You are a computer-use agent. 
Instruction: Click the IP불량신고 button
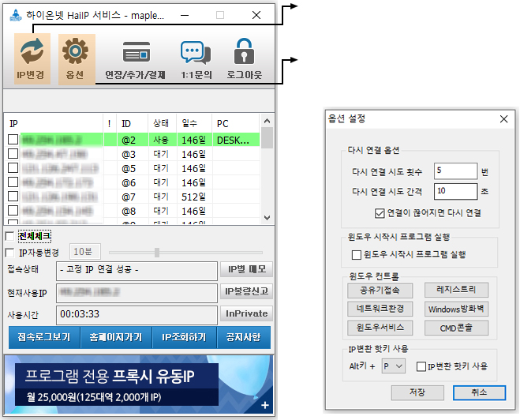coord(246,291)
